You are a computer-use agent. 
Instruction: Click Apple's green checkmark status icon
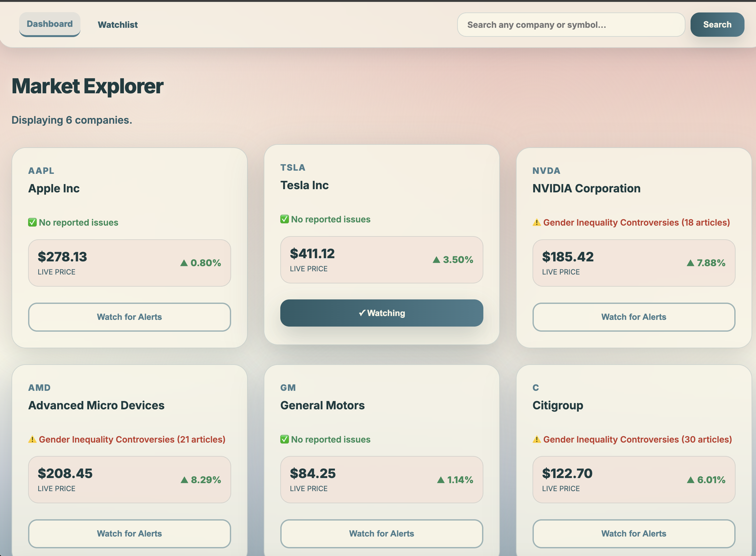[32, 222]
